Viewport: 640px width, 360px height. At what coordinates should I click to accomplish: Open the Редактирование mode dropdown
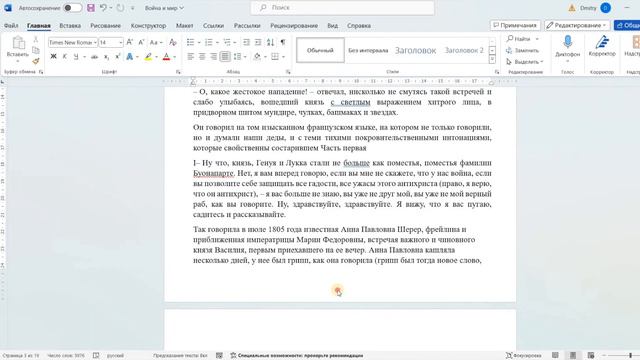(577, 25)
